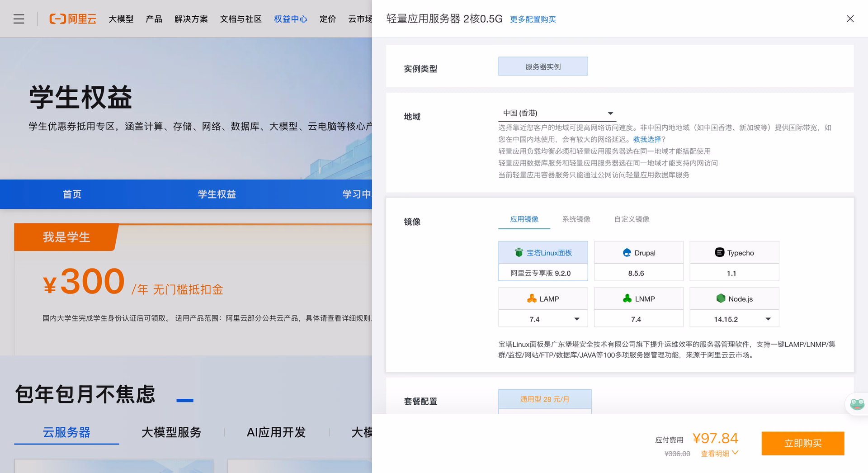Switch to the 系统镜像 tab
Viewport: 868px width, 473px height.
(x=576, y=219)
